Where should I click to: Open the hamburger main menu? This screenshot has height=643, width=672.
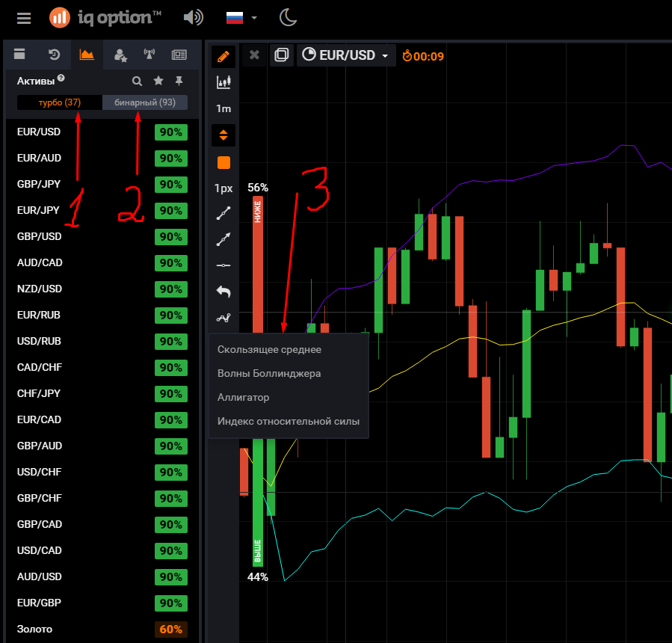(x=24, y=17)
